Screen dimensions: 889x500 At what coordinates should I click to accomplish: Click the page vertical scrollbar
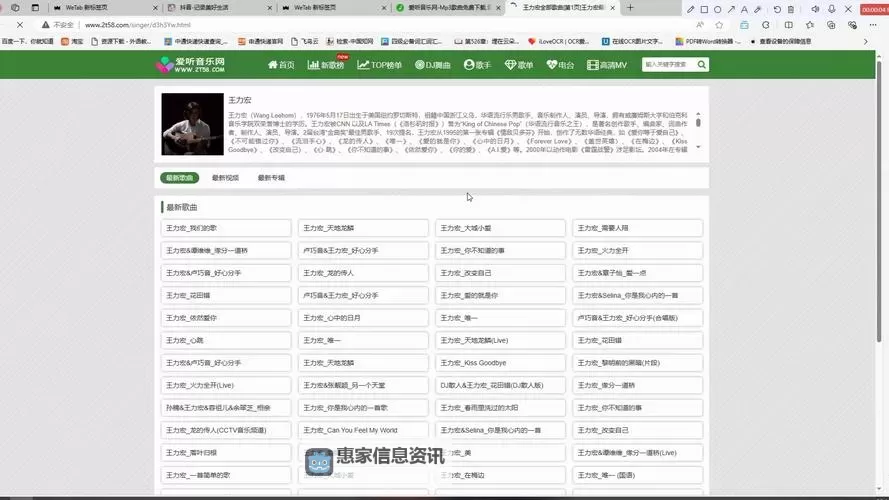(x=879, y=201)
